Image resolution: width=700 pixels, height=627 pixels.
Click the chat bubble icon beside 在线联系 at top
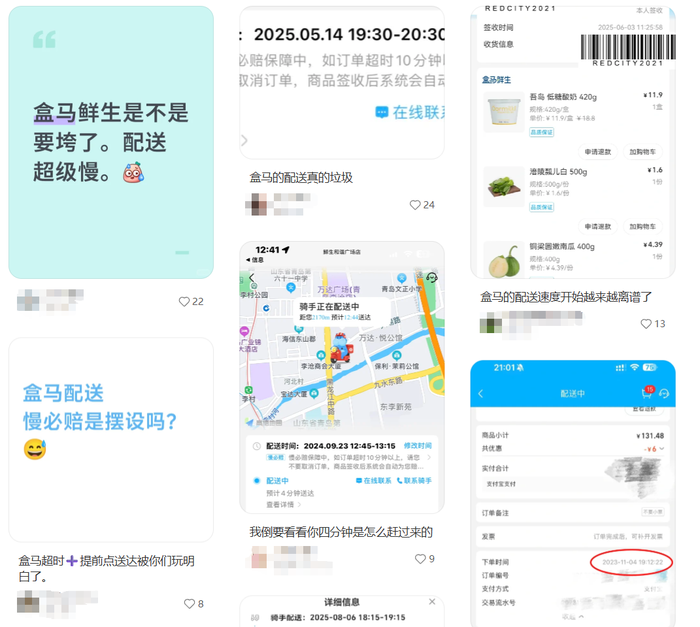382,112
